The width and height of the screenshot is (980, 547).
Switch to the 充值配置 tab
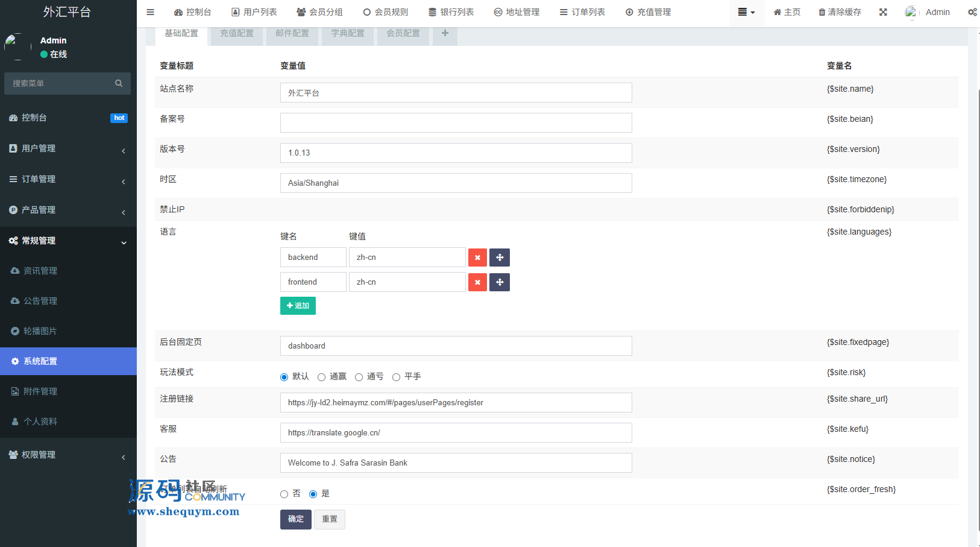pos(237,33)
